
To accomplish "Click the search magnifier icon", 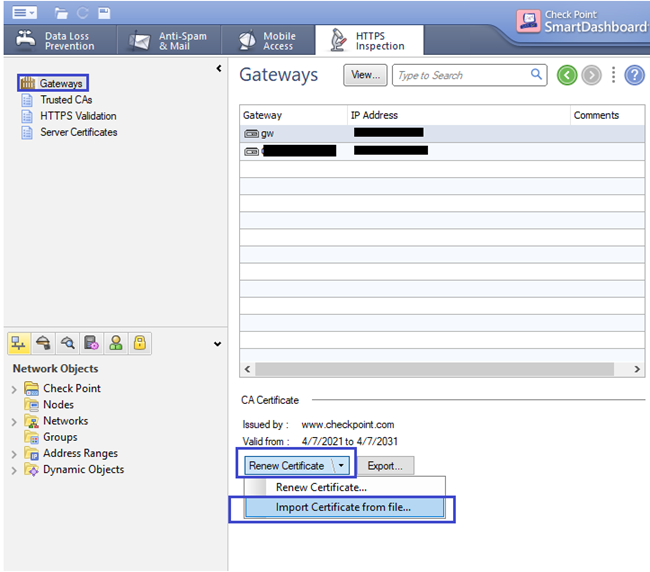I will coord(536,74).
